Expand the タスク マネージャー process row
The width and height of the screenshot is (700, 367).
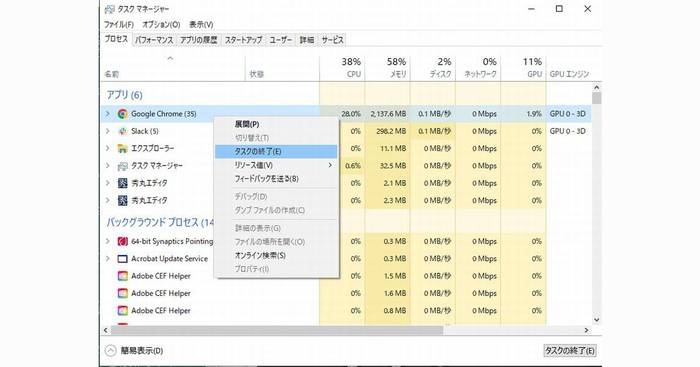(x=108, y=166)
